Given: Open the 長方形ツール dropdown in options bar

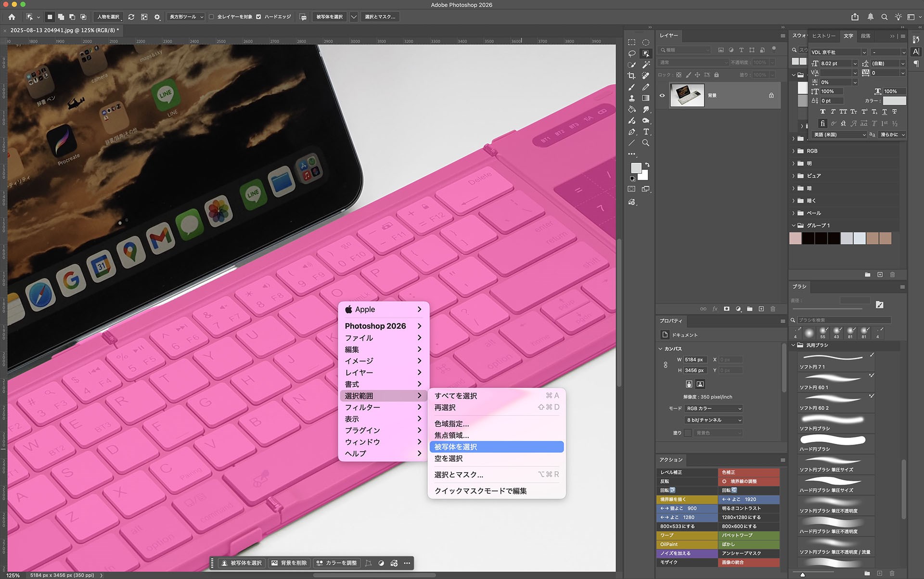Looking at the screenshot, I should click(x=186, y=17).
